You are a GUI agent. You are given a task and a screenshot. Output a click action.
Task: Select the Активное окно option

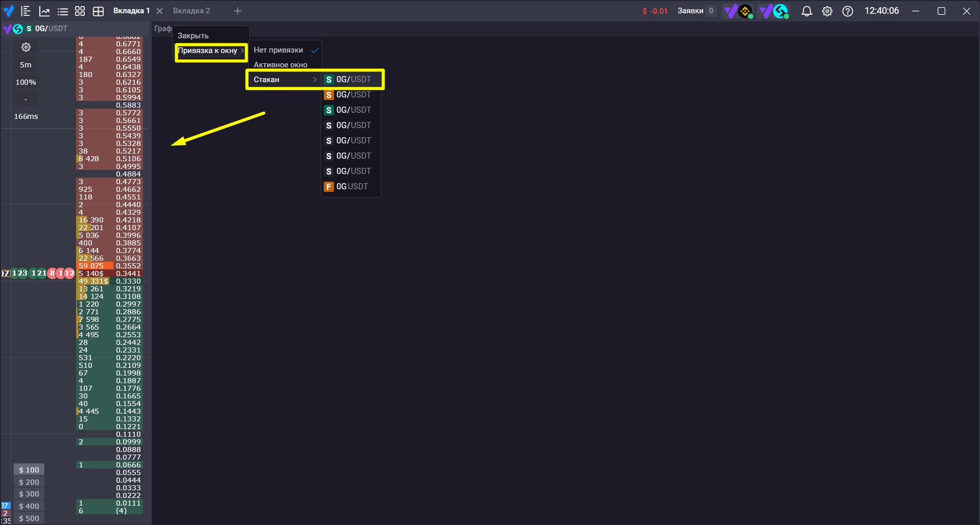280,65
